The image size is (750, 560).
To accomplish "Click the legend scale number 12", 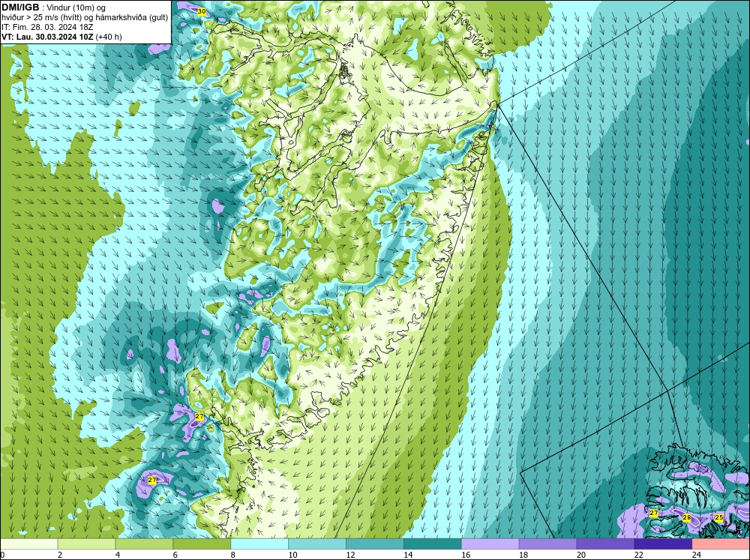I will [350, 555].
